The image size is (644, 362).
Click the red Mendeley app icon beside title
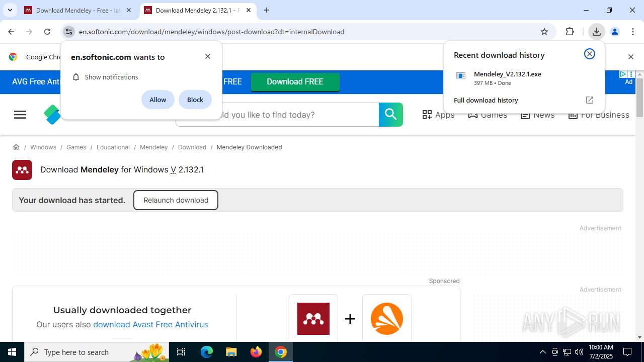click(22, 170)
